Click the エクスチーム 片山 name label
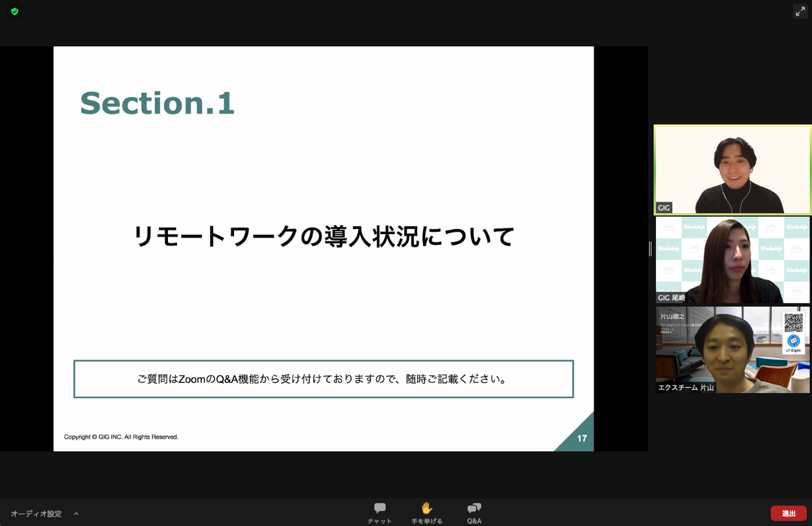Screen dimensions: 812x526 tap(686, 387)
